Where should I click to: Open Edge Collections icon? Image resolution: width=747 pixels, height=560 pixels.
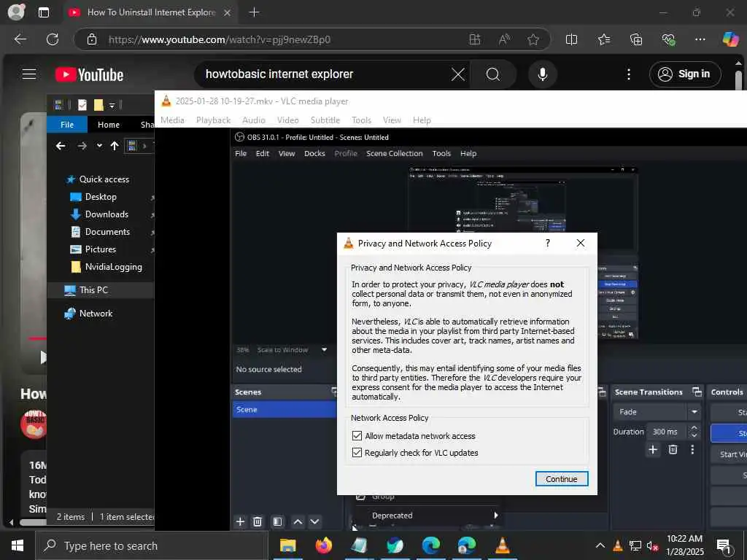636,39
